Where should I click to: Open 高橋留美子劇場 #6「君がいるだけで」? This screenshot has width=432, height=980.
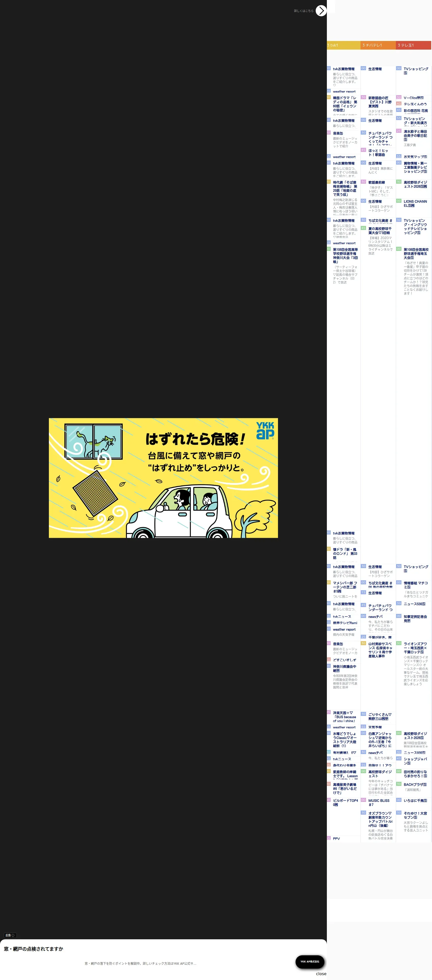tap(345, 789)
